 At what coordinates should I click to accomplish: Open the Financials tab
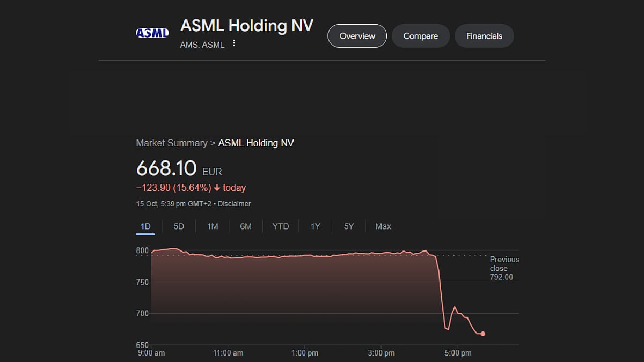point(484,36)
